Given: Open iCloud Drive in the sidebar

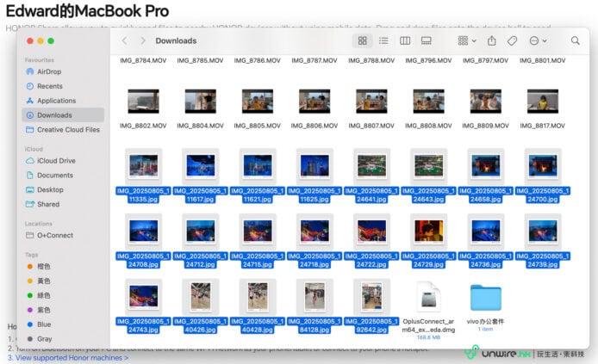Looking at the screenshot, I should click(56, 161).
